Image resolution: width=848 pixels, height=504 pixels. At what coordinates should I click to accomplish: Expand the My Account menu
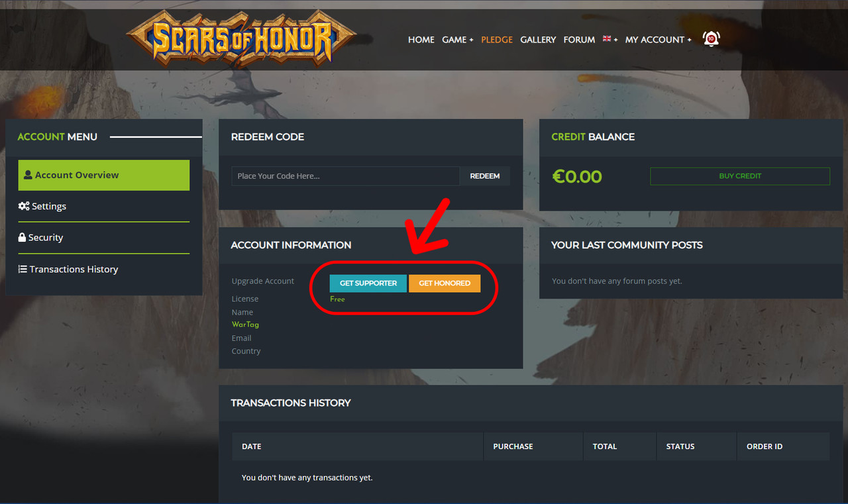click(658, 40)
